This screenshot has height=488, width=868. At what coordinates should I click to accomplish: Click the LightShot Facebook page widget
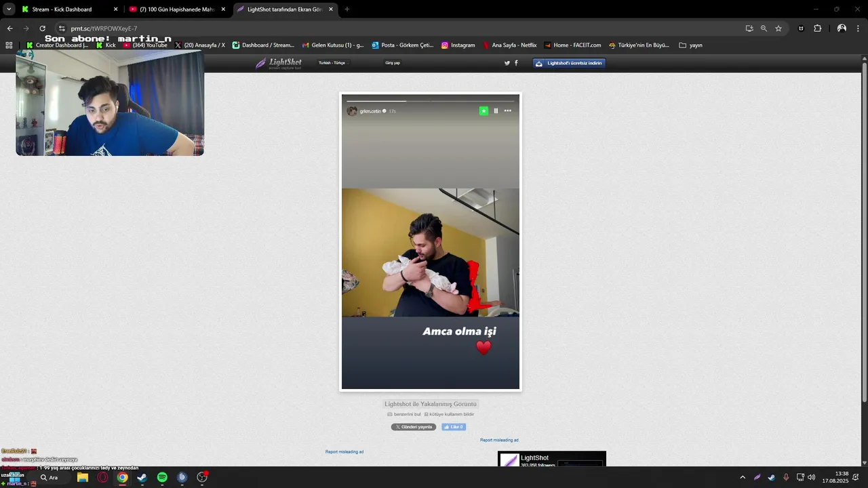[552, 459]
